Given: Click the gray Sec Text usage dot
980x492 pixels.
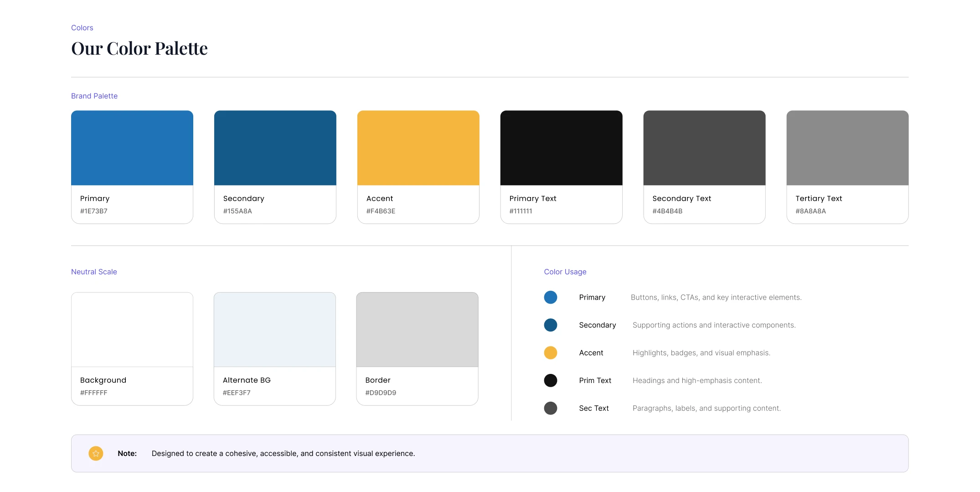Looking at the screenshot, I should 551,408.
